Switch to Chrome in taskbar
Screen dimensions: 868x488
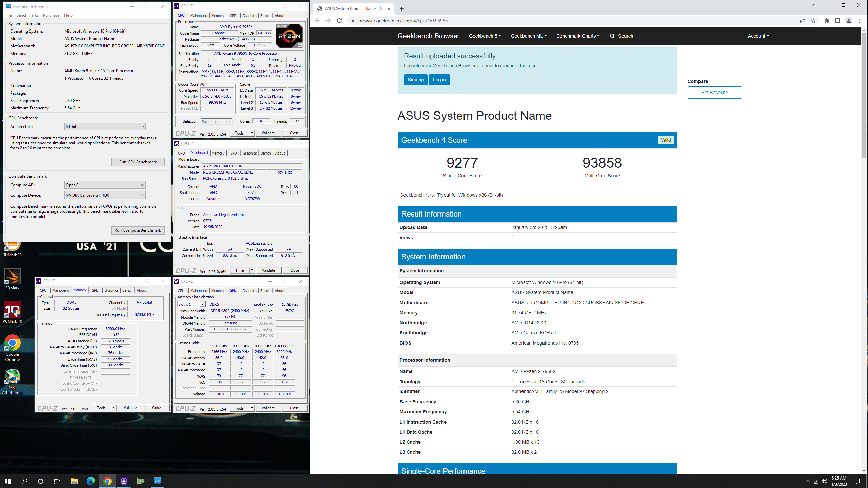coord(107,481)
